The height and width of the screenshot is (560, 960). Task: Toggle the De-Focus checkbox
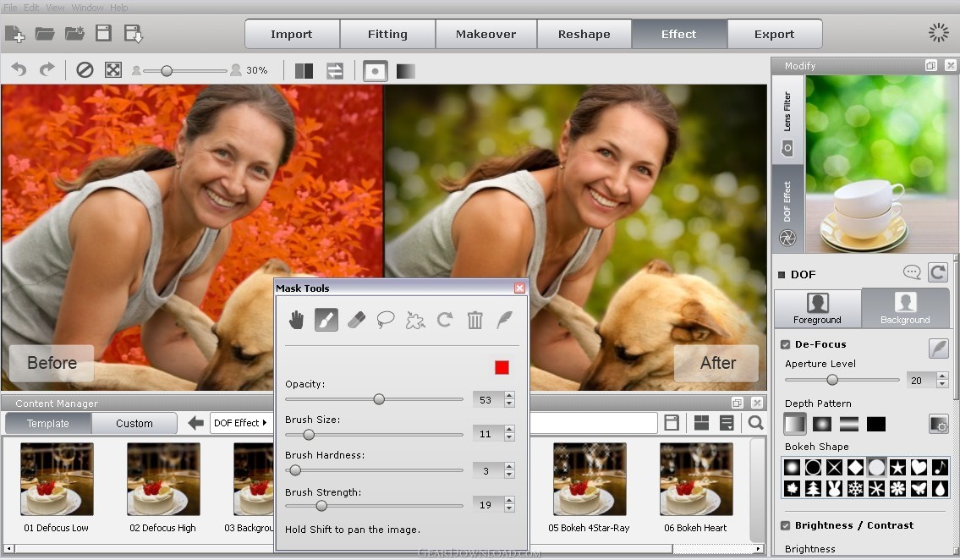point(786,344)
